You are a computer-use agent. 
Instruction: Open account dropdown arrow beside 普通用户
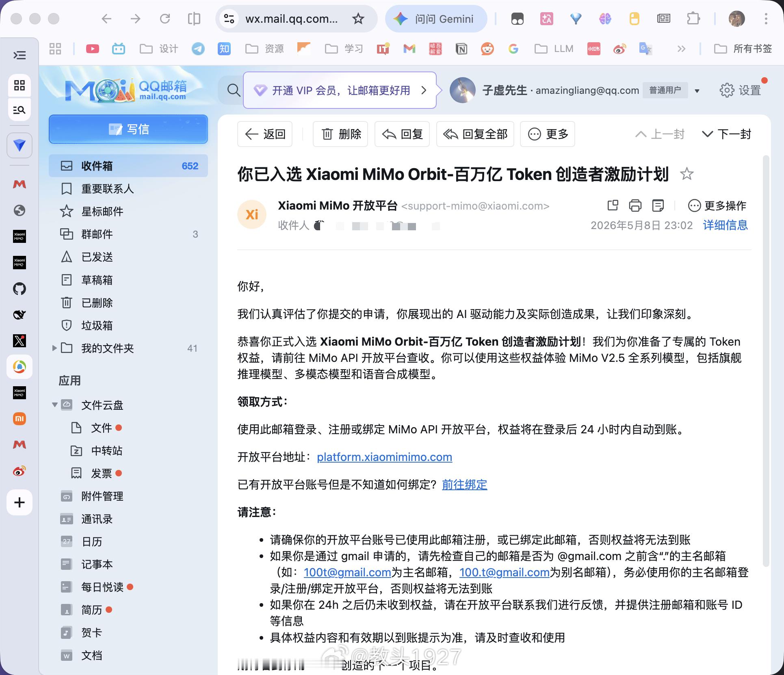(x=697, y=91)
